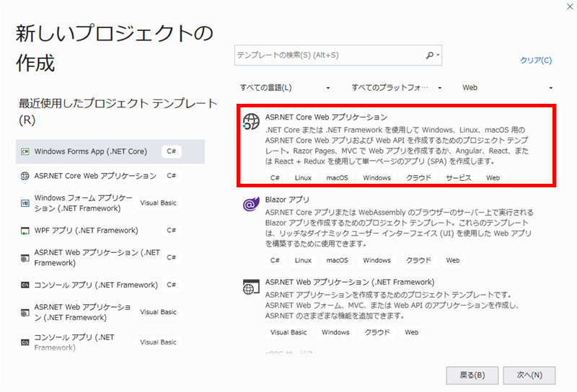Select the Blazor アプリ template title

287,200
